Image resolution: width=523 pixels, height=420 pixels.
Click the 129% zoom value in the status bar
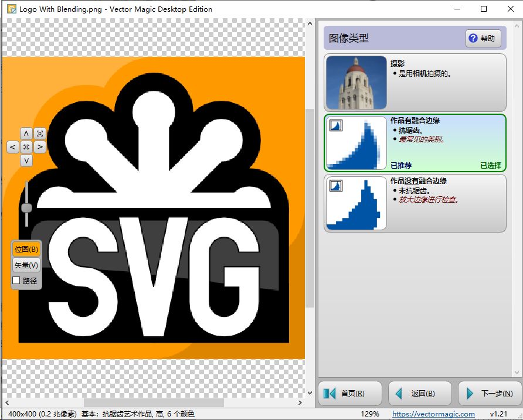point(369,414)
